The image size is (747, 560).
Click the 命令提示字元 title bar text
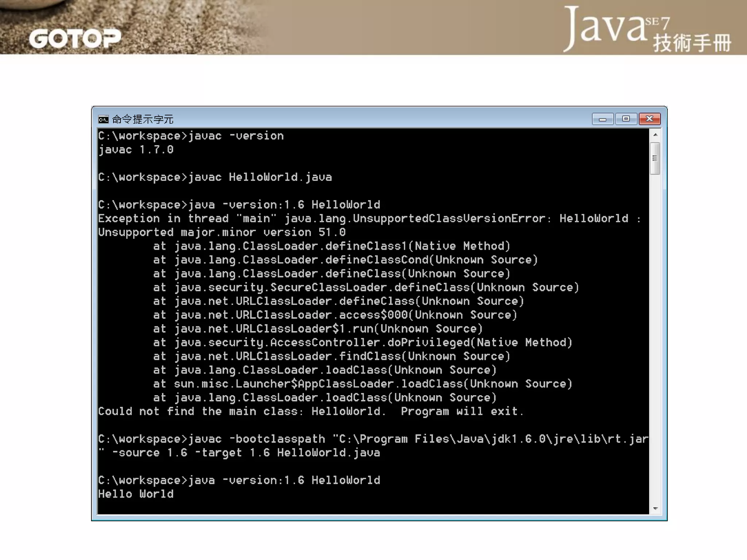point(143,119)
